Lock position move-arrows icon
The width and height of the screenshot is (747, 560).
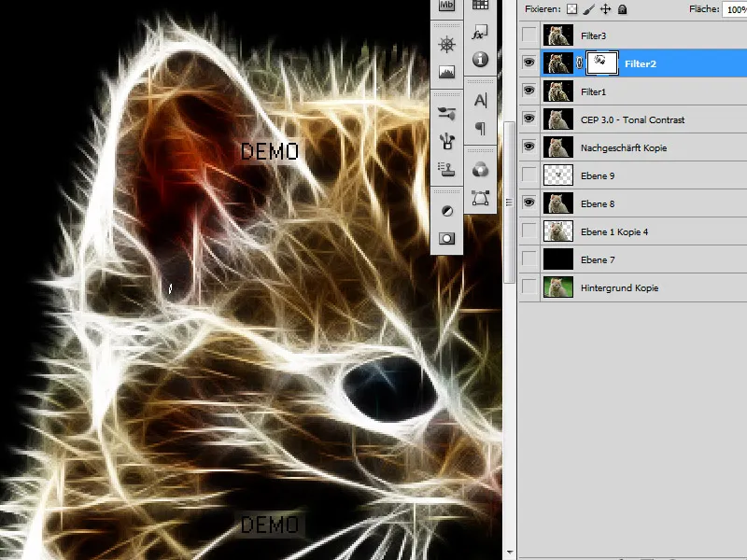pyautogui.click(x=605, y=9)
